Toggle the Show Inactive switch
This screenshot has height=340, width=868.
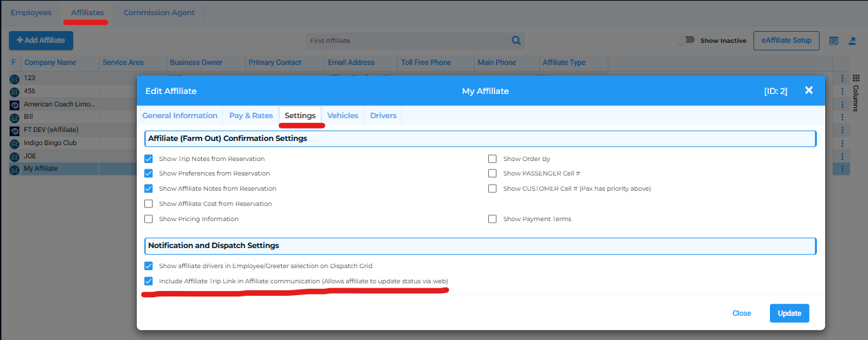click(x=685, y=41)
